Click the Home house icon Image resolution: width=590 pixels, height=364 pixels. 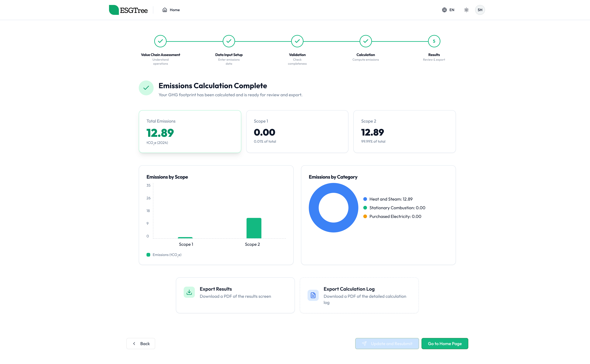165,10
